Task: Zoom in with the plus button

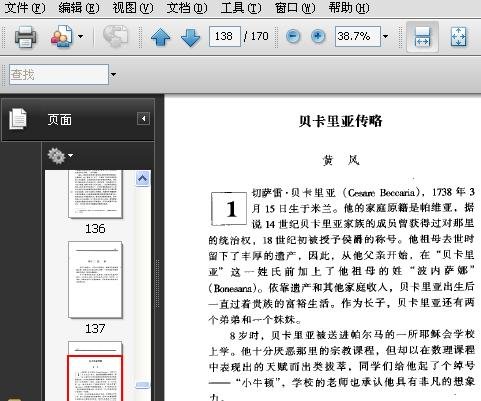Action: click(318, 36)
